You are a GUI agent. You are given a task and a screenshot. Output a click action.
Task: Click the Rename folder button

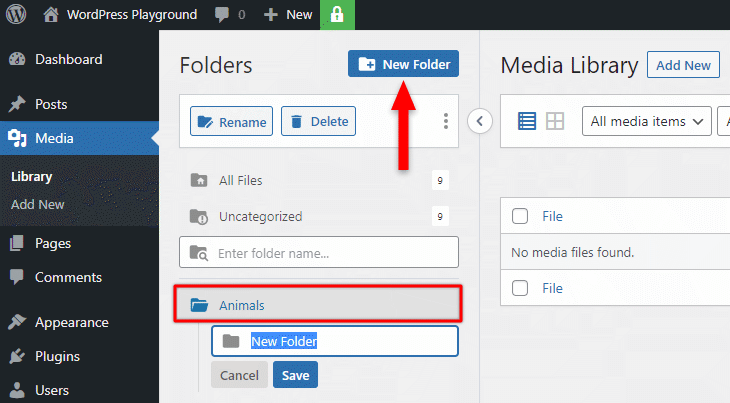click(231, 121)
